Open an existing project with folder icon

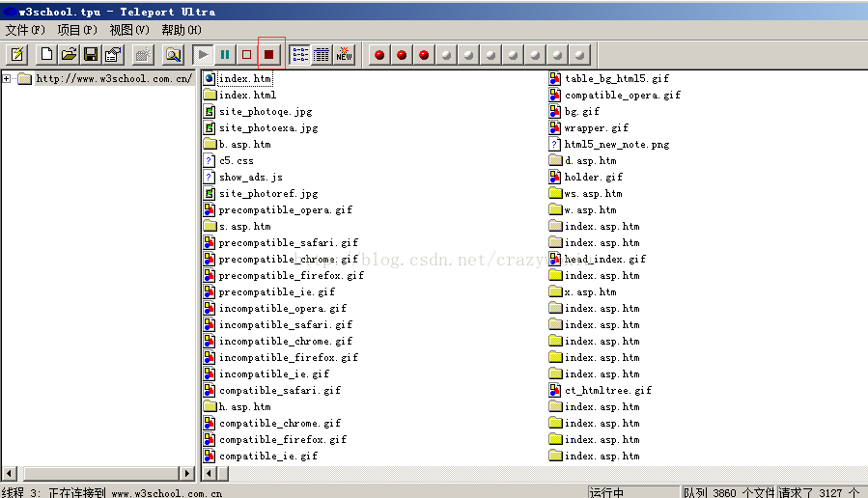[x=70, y=54]
